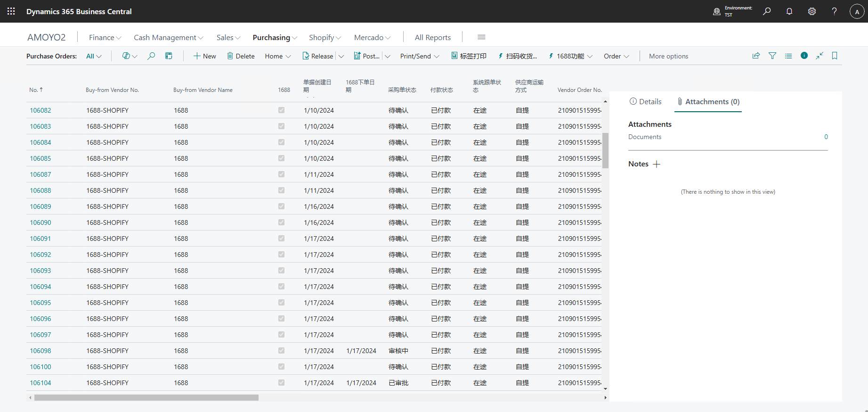868x412 pixels.
Task: Open purchase order 106087
Action: 41,174
